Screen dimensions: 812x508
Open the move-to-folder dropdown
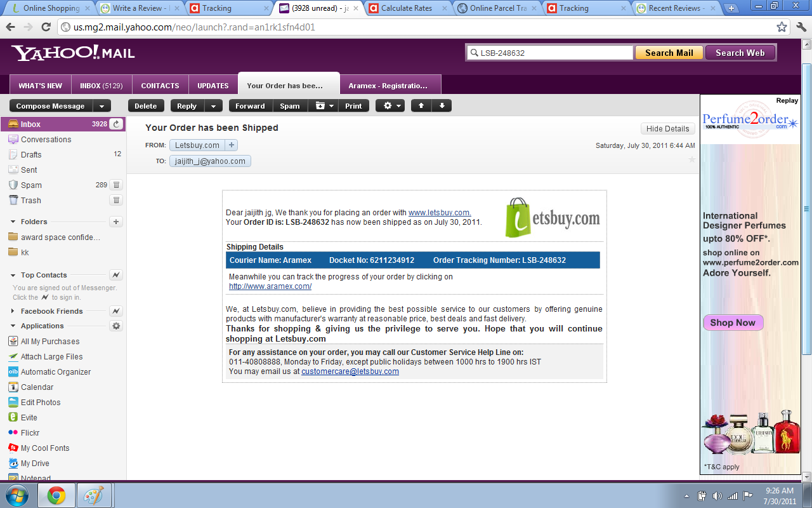pos(323,106)
